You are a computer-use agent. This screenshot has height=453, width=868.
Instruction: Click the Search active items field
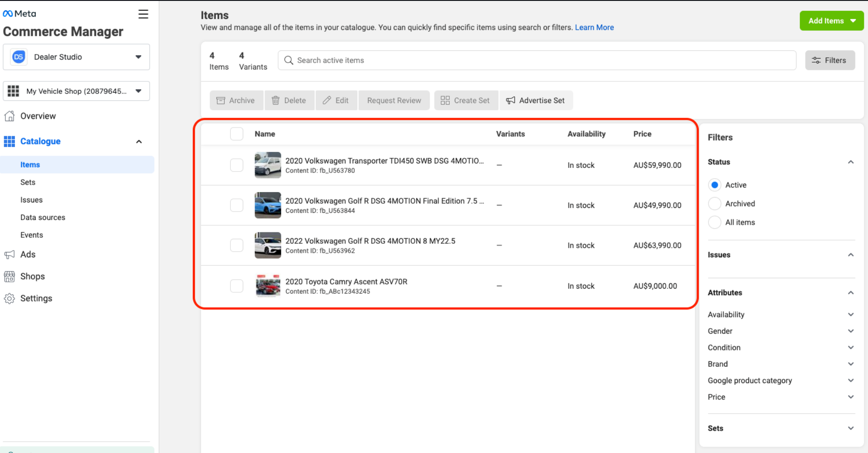537,60
